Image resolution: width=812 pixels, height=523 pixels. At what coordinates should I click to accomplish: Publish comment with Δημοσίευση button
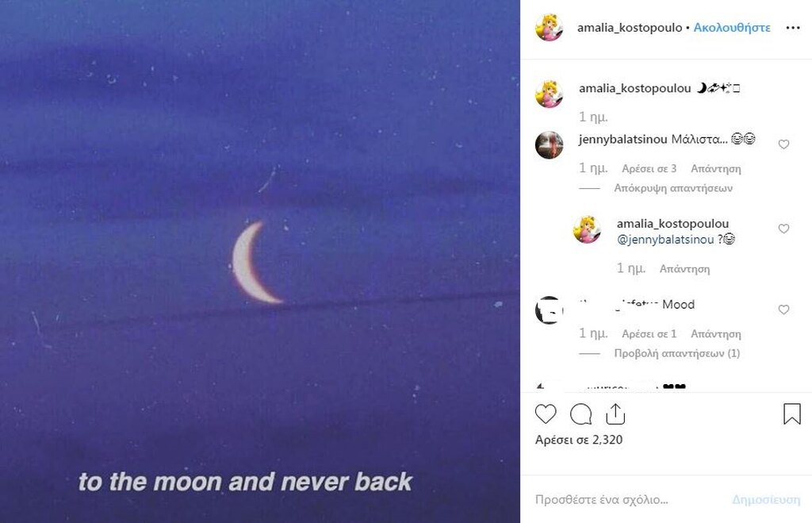coord(766,500)
